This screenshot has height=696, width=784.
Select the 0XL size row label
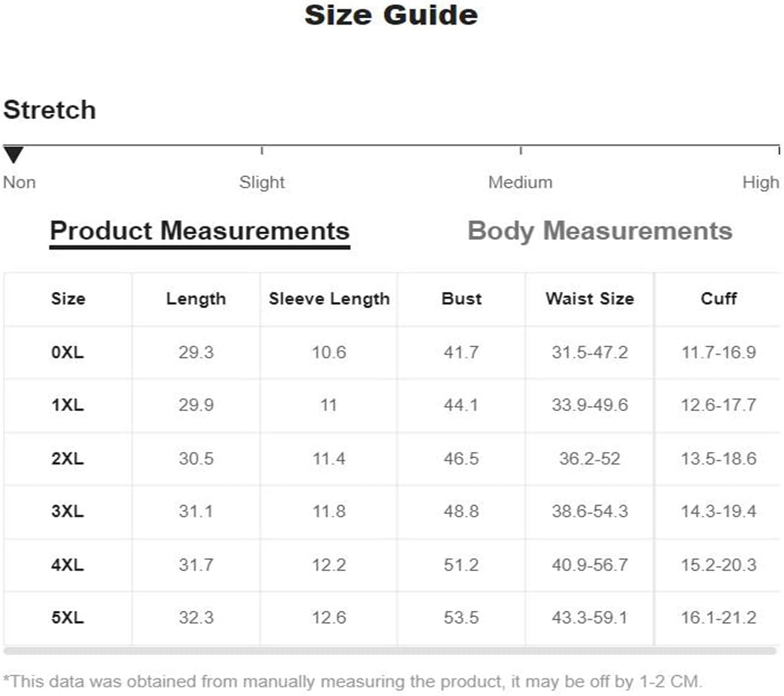(67, 352)
